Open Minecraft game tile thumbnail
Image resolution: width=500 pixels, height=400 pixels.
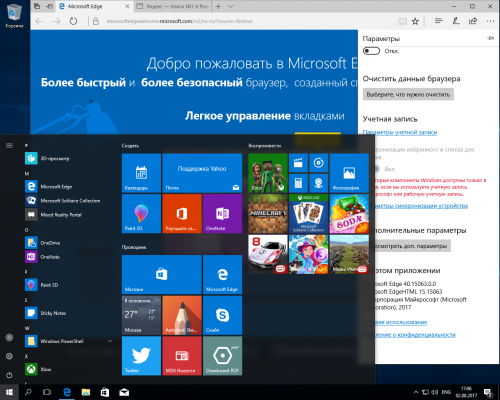tap(268, 214)
